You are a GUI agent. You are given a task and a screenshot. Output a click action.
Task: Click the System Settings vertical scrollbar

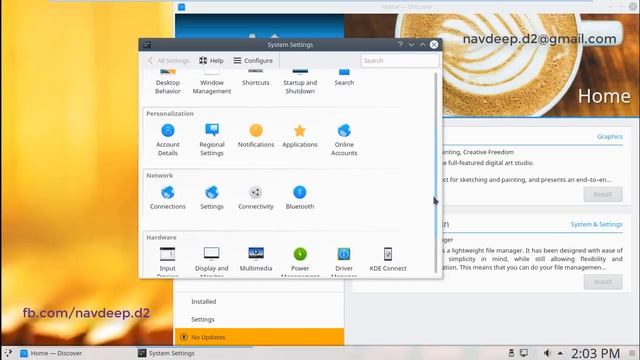point(436,173)
